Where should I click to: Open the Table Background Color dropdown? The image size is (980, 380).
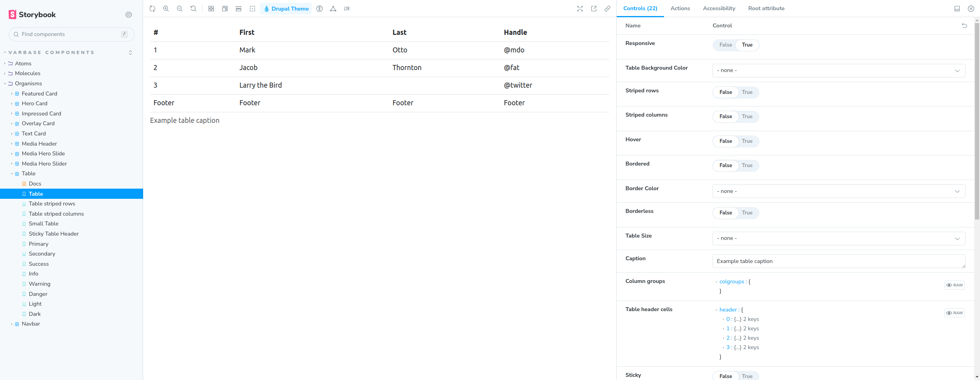pos(839,70)
